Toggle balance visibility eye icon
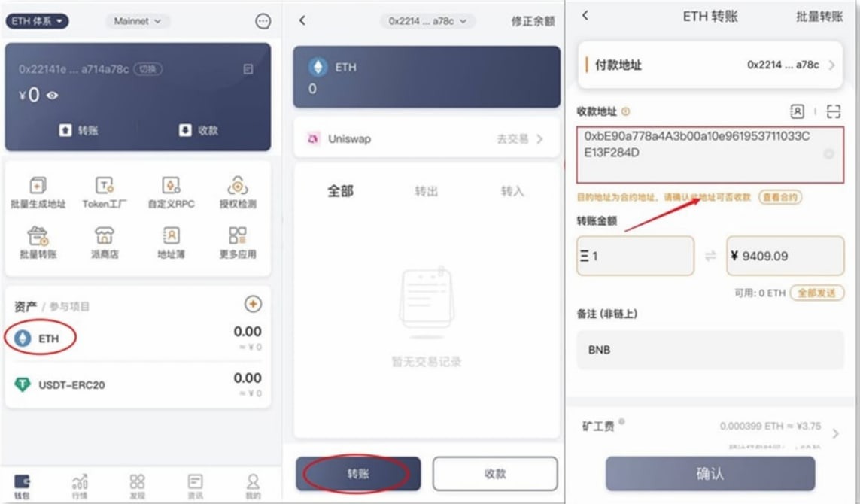 (52, 96)
